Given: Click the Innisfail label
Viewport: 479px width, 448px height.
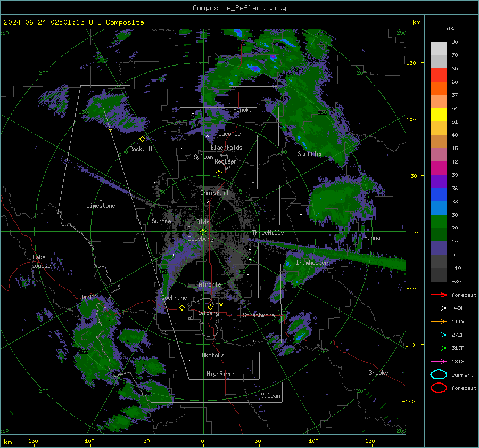Looking at the screenshot, I should (214, 193).
